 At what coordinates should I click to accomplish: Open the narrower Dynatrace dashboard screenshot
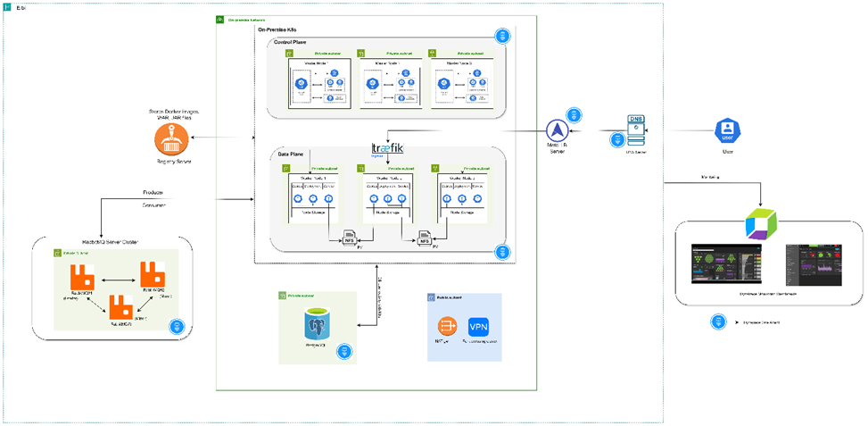[812, 264]
